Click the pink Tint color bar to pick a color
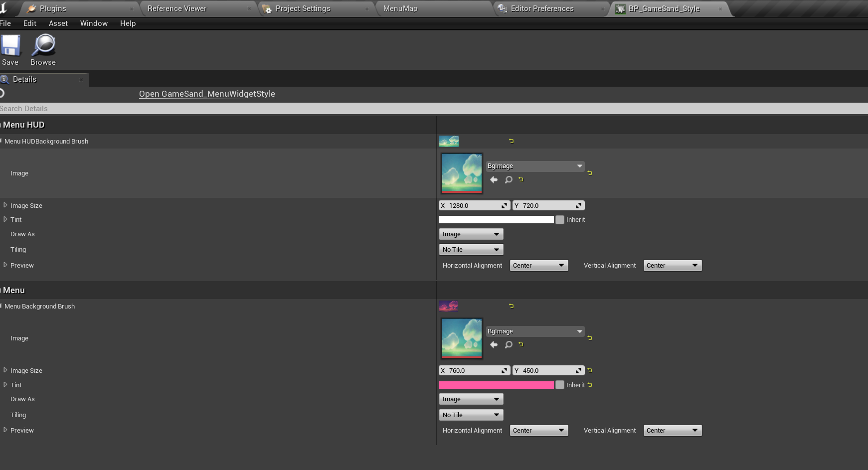The width and height of the screenshot is (868, 470). tap(496, 385)
